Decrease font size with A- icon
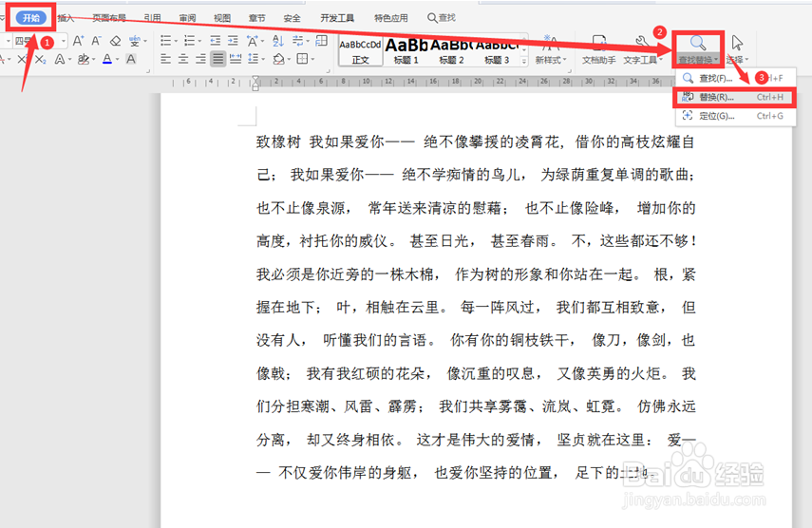812x528 pixels. point(96,41)
